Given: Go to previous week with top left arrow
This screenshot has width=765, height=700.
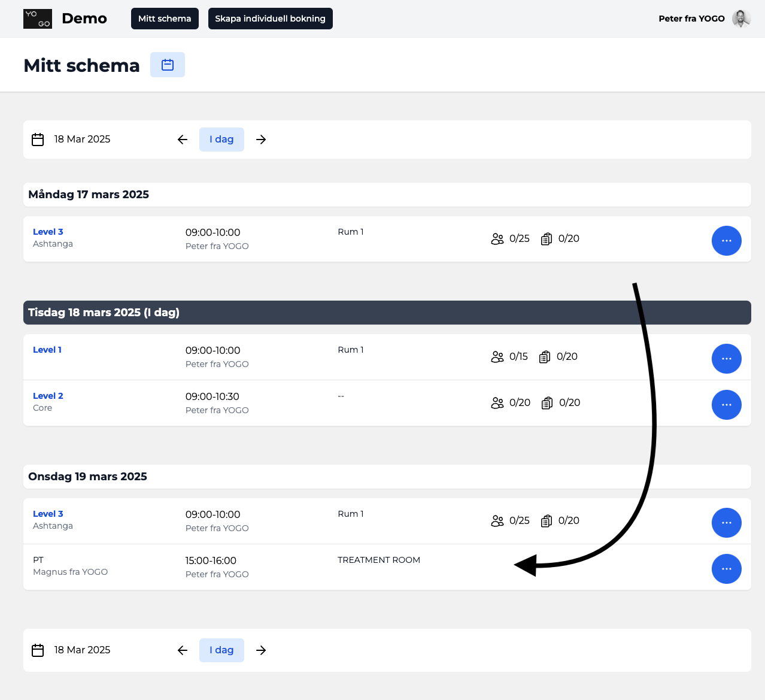Looking at the screenshot, I should (x=183, y=140).
